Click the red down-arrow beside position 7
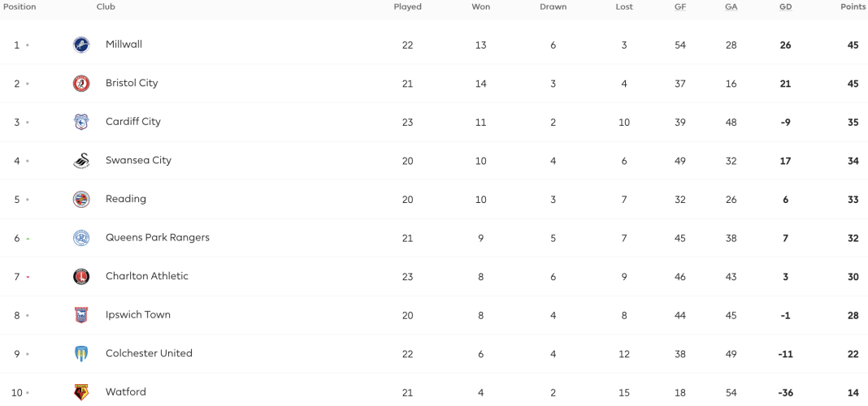Image resolution: width=868 pixels, height=406 pixels. point(28,277)
